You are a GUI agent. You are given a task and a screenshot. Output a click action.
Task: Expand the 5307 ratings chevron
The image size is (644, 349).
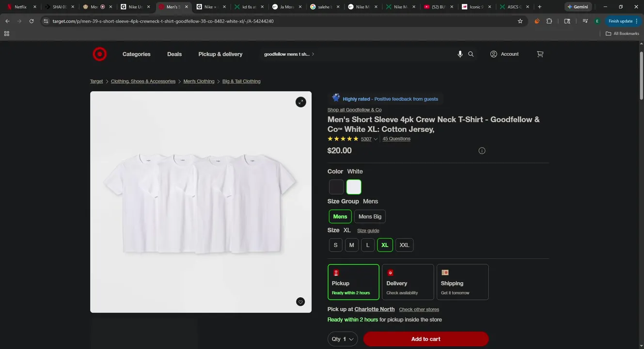click(x=376, y=139)
